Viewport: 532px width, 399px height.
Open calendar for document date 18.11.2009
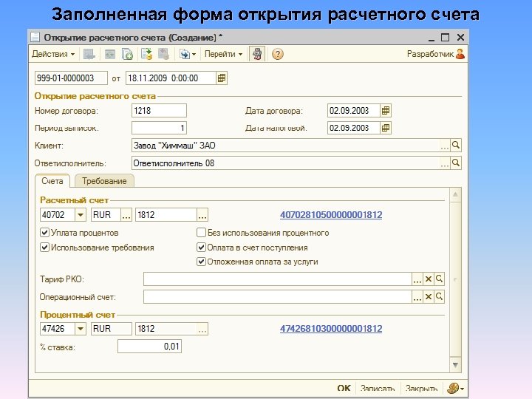222,78
